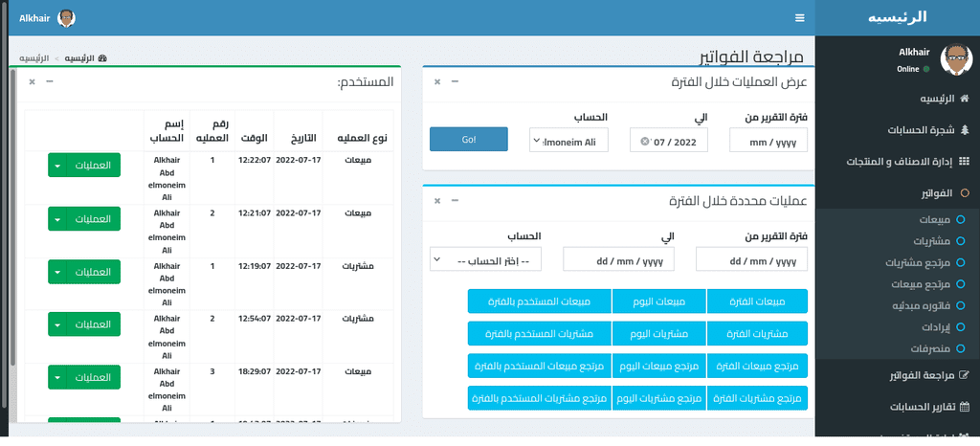
Task: Click the circle icon next to مشتريات submenu
Action: (961, 241)
